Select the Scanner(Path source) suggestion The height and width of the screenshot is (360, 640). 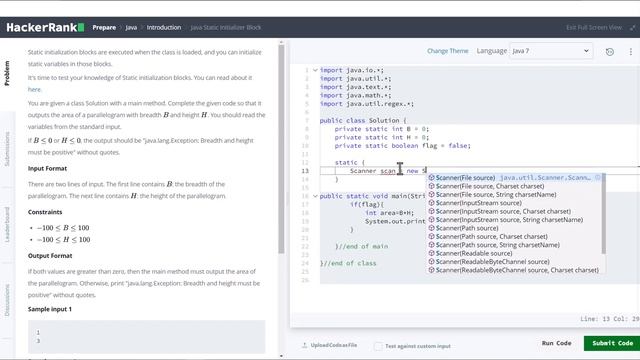pyautogui.click(x=515, y=228)
